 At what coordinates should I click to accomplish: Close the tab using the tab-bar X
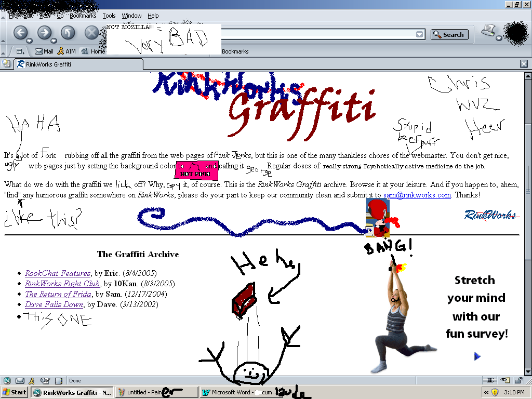[x=524, y=64]
